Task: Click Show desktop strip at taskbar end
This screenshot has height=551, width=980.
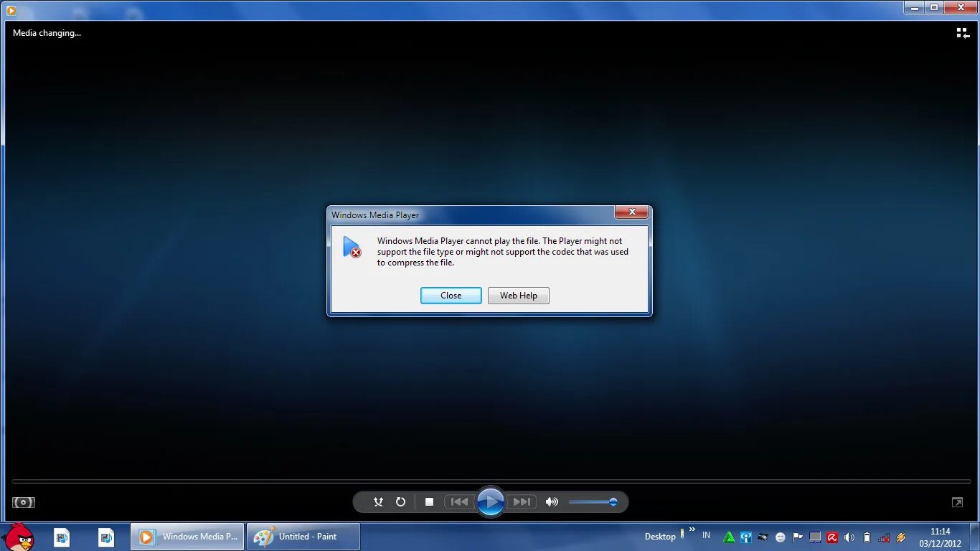Action: [974, 537]
